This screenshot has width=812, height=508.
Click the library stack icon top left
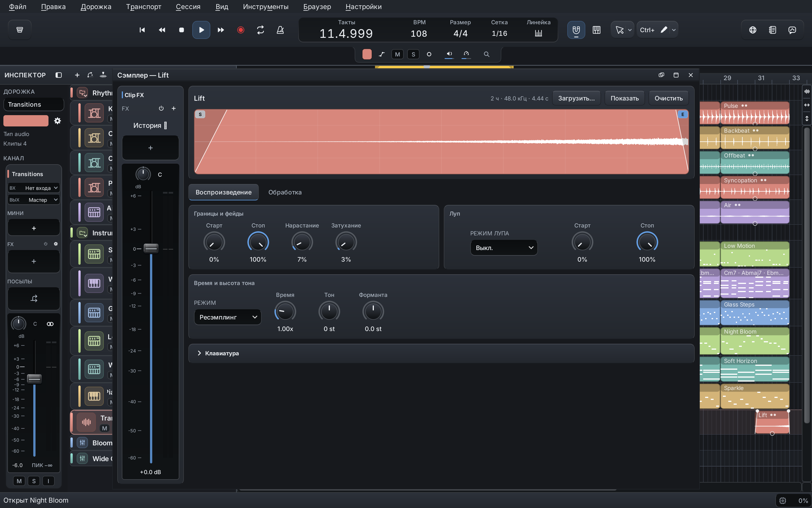pyautogui.click(x=20, y=30)
